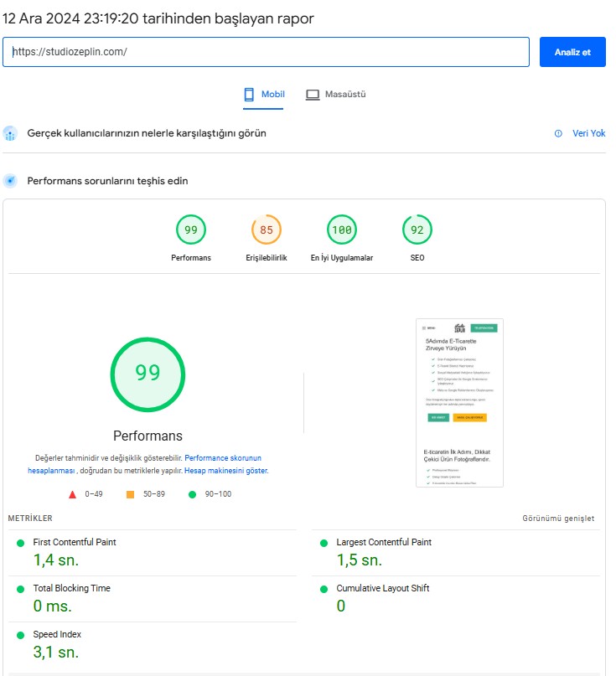Click the Veri Yok label

coord(588,134)
